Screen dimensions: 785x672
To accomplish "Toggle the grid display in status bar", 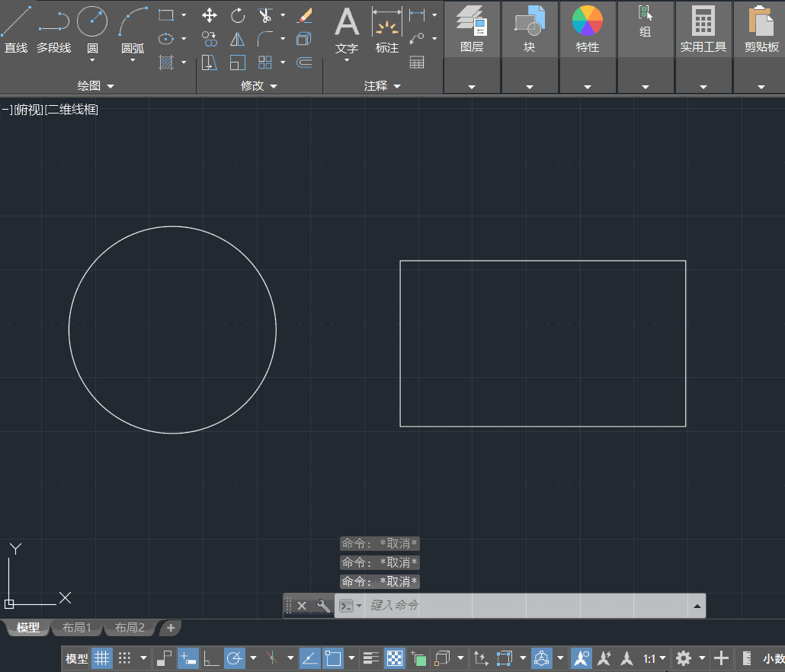I will (102, 658).
